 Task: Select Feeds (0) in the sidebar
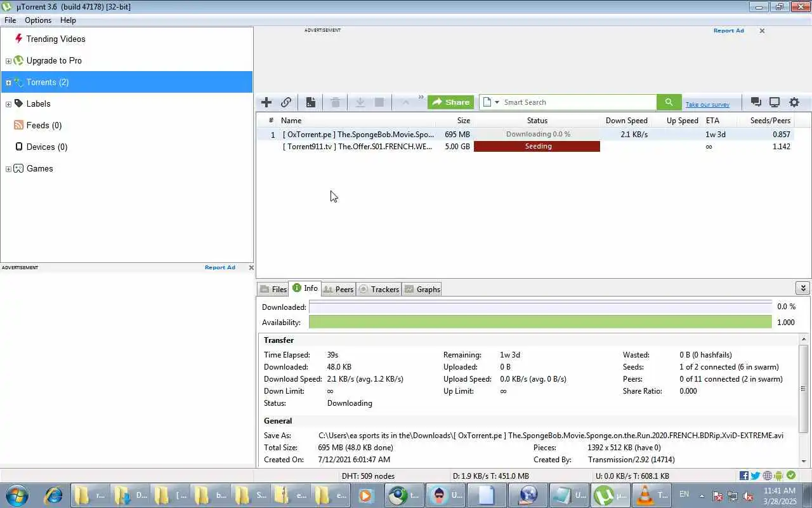(44, 125)
